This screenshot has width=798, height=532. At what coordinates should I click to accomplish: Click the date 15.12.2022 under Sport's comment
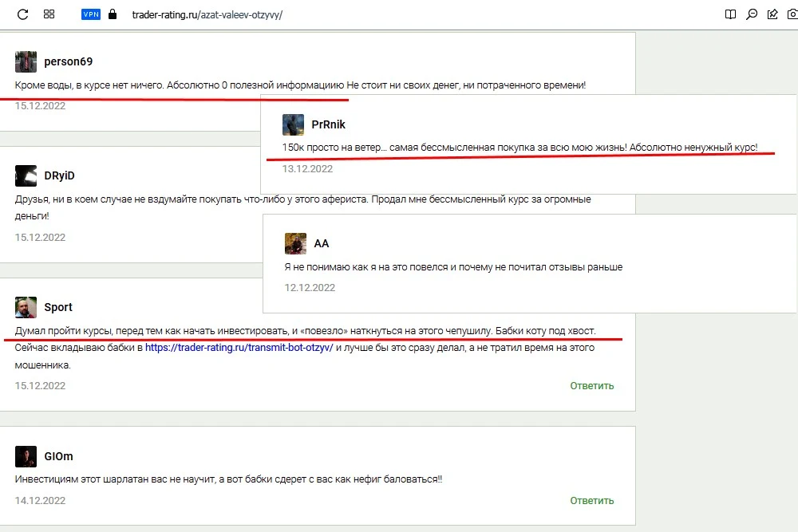pyautogui.click(x=40, y=386)
